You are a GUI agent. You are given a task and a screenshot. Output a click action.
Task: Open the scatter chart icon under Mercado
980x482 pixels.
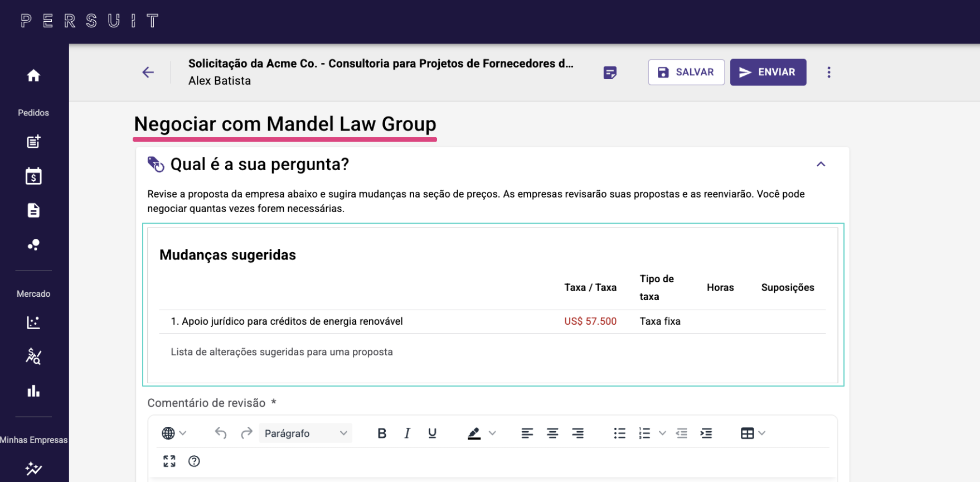tap(33, 322)
